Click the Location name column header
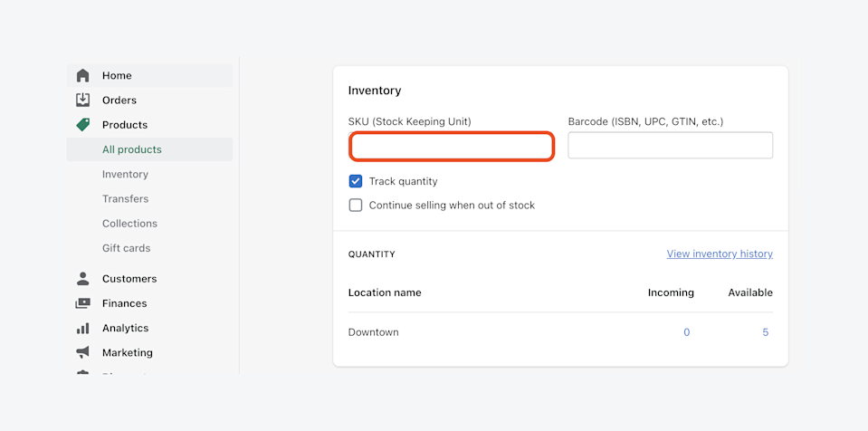This screenshot has height=431, width=868. tap(385, 292)
